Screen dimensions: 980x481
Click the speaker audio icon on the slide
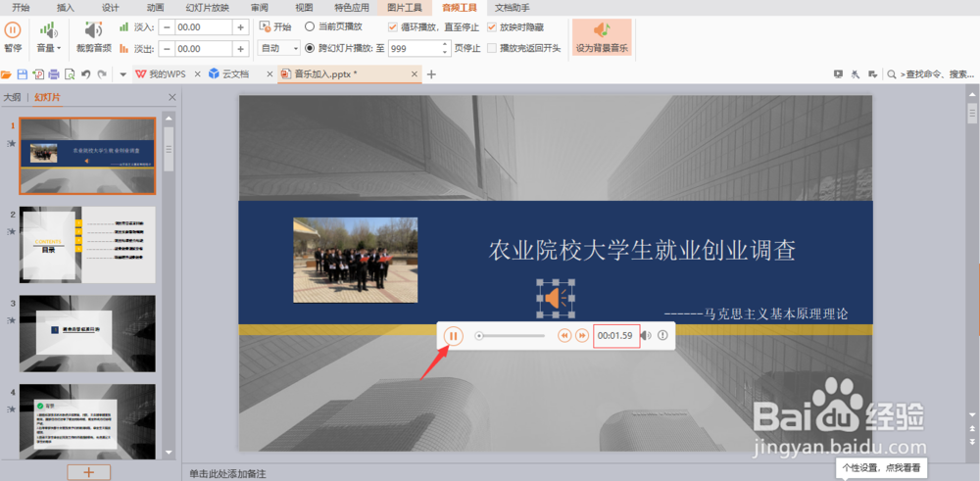(557, 299)
